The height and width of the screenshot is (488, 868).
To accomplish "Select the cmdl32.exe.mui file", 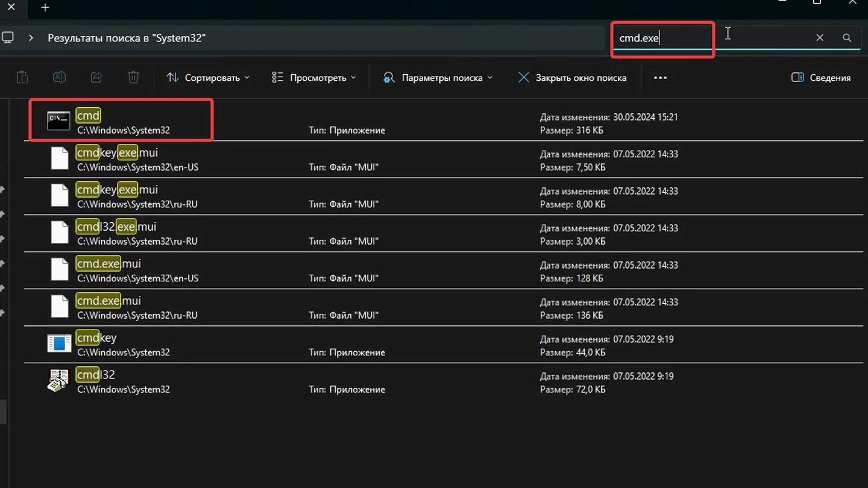I will coord(116,227).
